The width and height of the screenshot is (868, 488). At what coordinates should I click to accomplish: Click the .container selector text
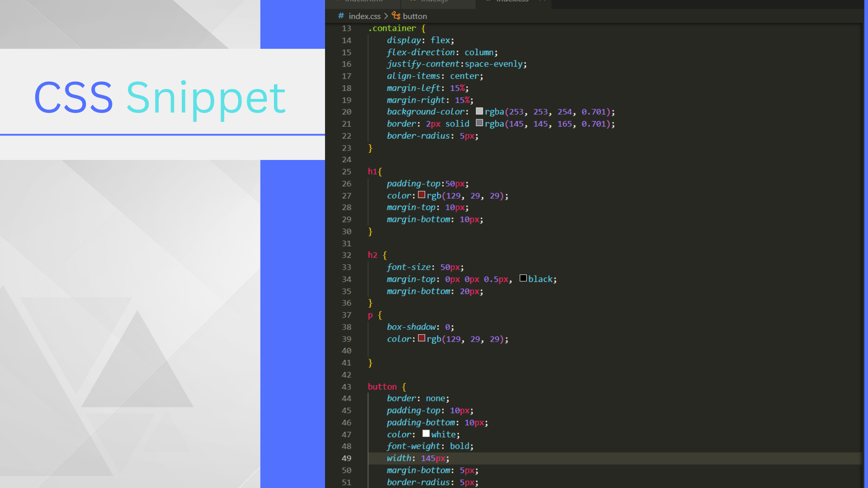[x=392, y=28]
